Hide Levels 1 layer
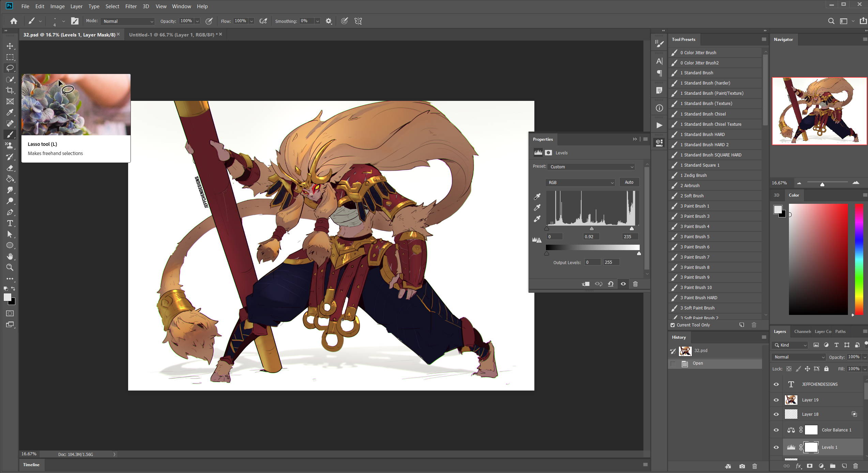This screenshot has height=473, width=868. click(776, 447)
